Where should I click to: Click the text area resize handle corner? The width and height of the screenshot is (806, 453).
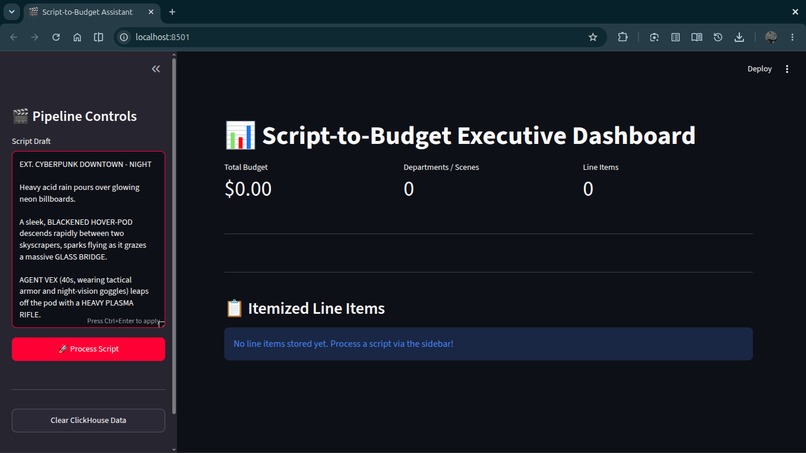(161, 323)
